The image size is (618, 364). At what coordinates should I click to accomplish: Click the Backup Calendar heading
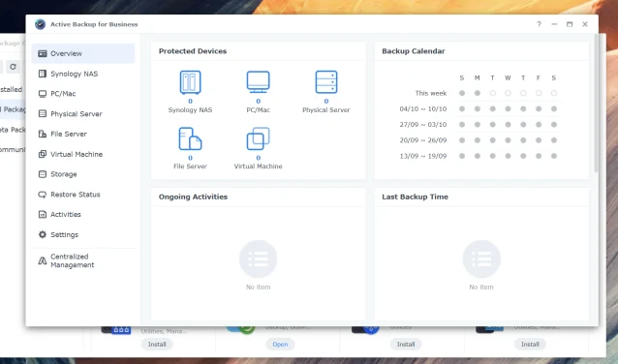tap(413, 51)
